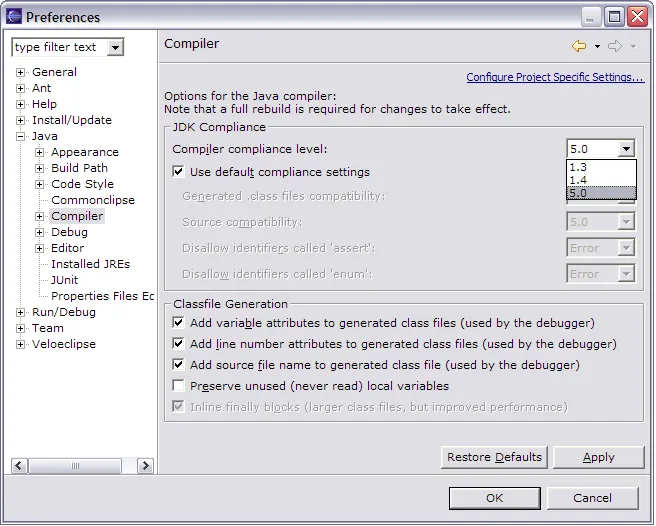Expand the General tree node
656x526 pixels.
tap(20, 72)
